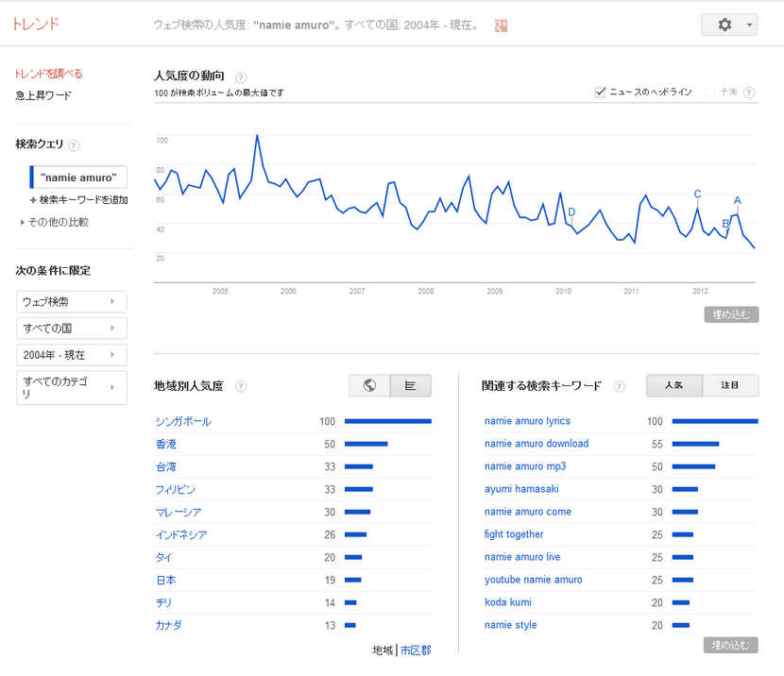Open 'youtube namie amuro' related query
Image resolution: width=784 pixels, height=676 pixels.
pos(533,580)
